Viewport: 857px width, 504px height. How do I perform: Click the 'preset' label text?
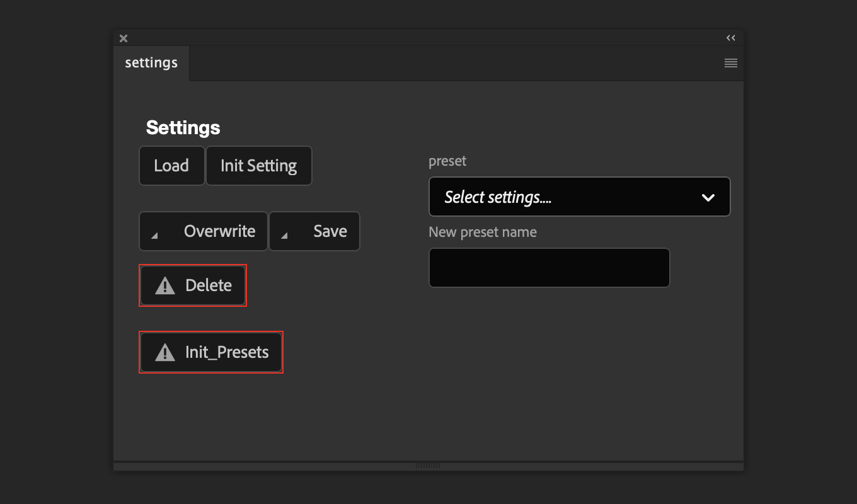[x=447, y=161]
